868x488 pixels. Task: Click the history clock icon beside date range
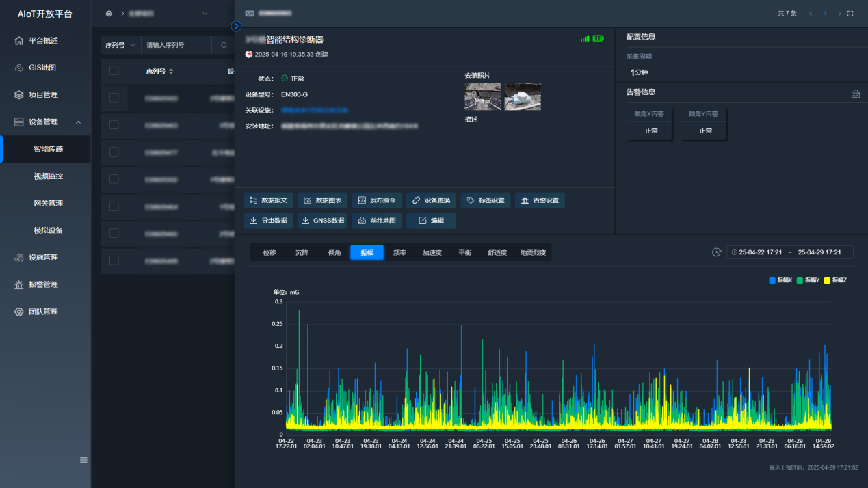[x=716, y=252]
